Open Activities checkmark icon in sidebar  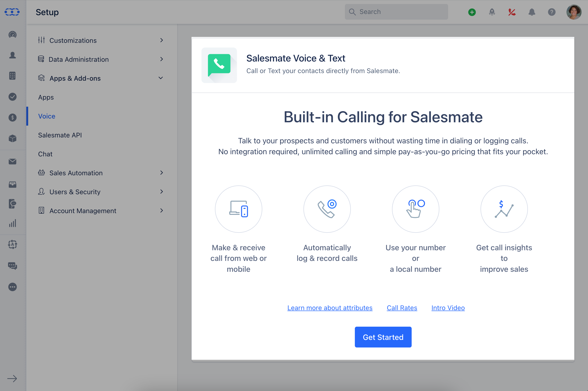(x=13, y=97)
